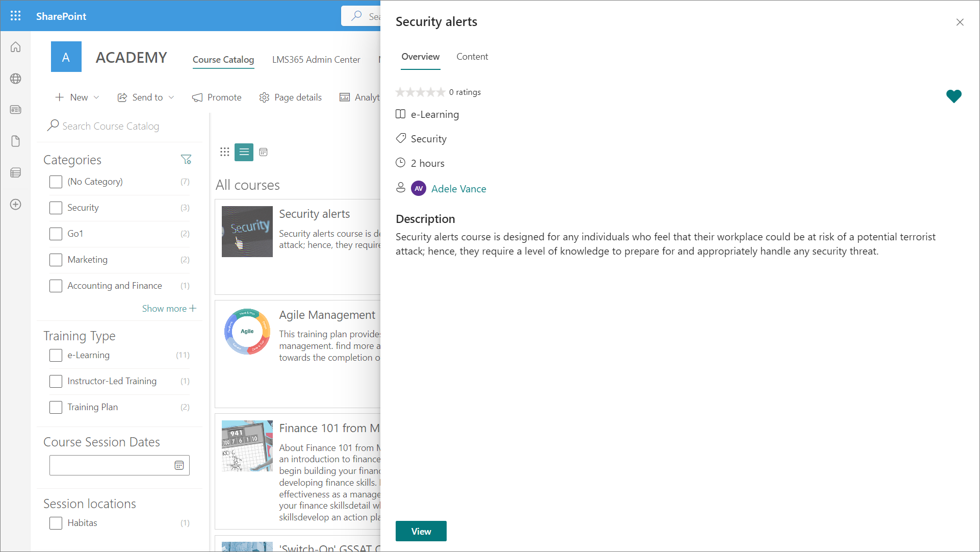This screenshot has width=980, height=552.
Task: Switch to calendar view icon
Action: pos(263,152)
